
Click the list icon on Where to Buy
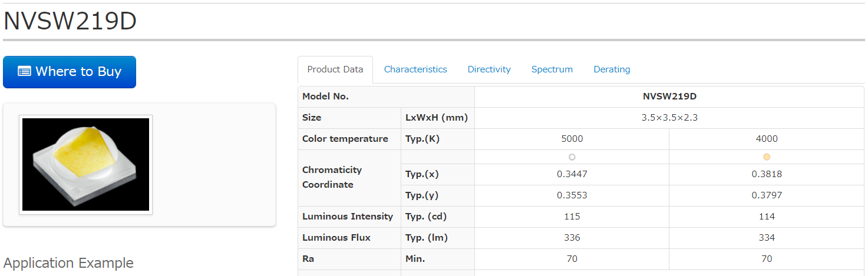click(x=24, y=72)
